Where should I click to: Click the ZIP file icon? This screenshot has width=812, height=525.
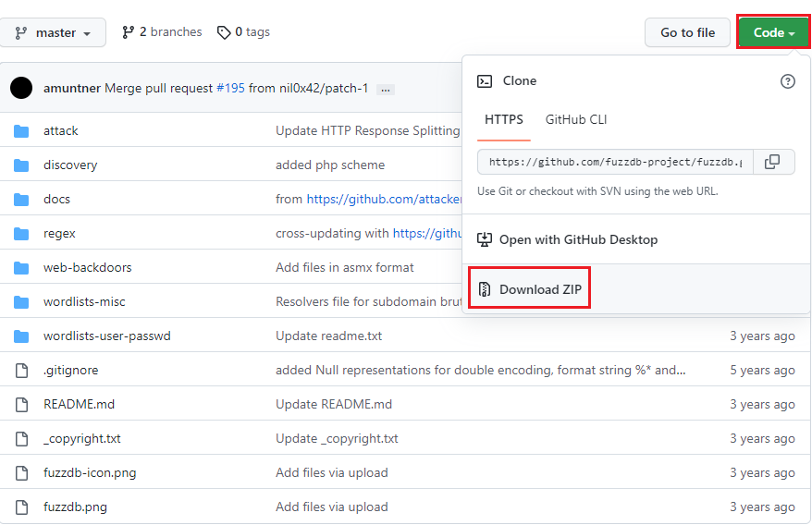485,289
